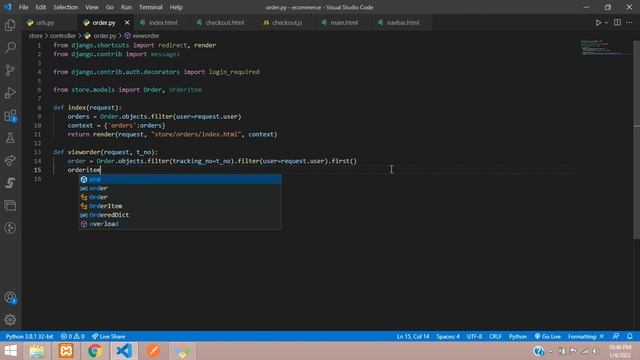640x360 pixels.
Task: Select 'overload' suggestion
Action: click(x=180, y=224)
